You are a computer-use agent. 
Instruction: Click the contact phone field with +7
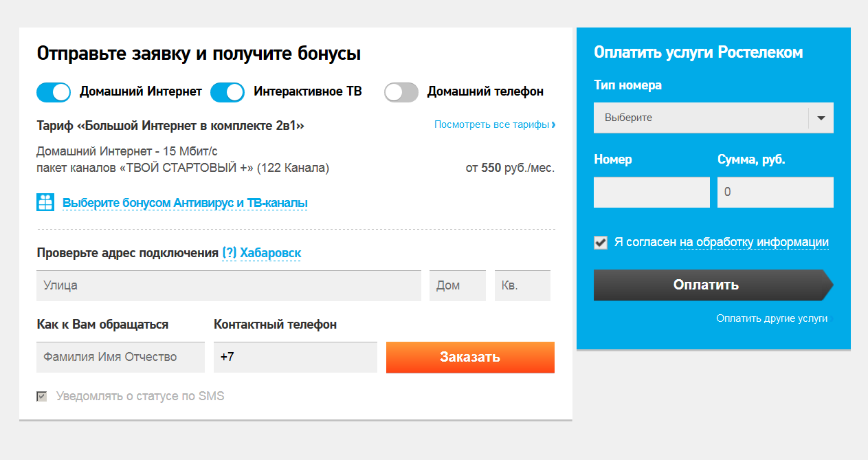click(x=296, y=357)
